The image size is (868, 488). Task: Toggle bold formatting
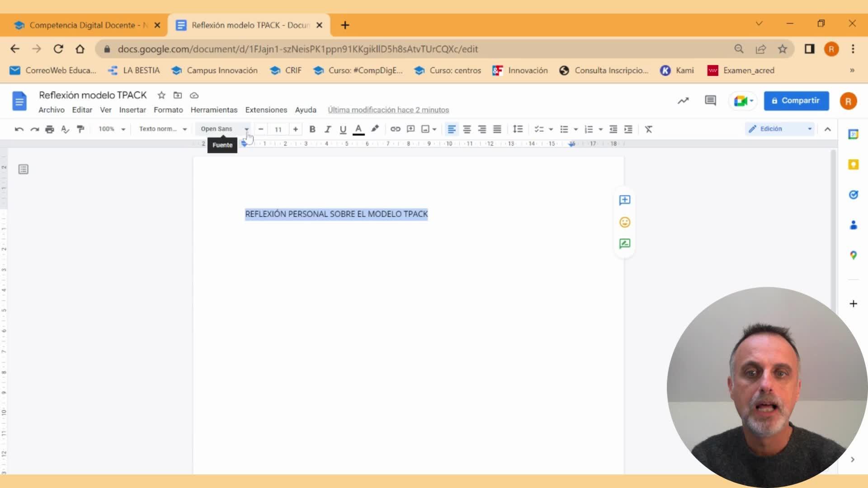pyautogui.click(x=312, y=129)
